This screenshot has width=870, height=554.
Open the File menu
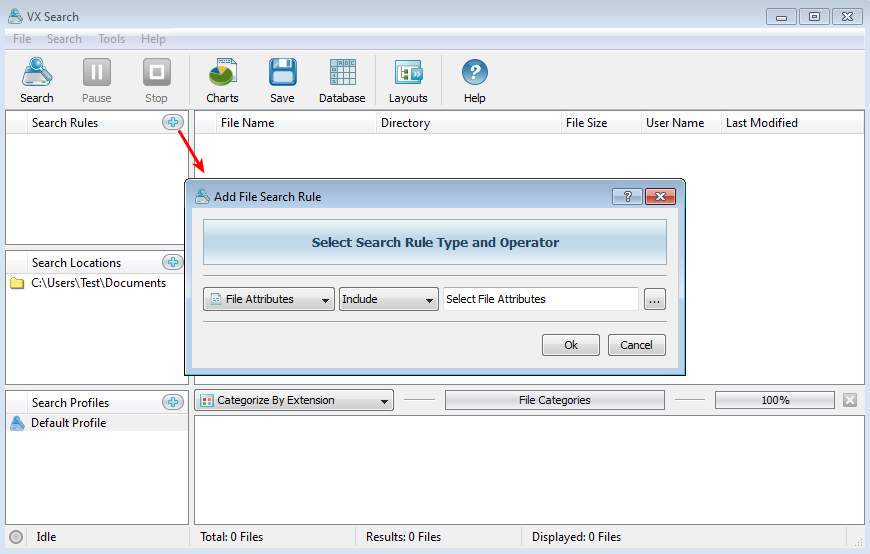pyautogui.click(x=22, y=39)
